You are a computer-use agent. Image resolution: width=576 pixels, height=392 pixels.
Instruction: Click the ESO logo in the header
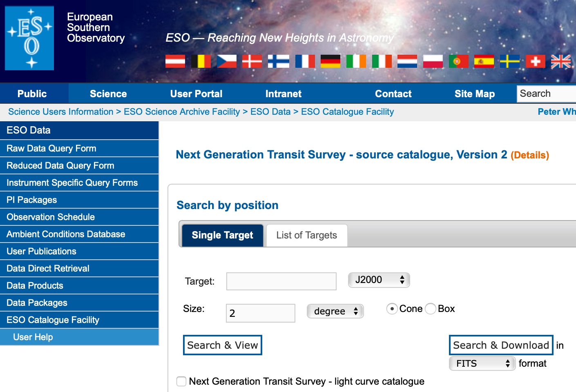click(x=29, y=38)
